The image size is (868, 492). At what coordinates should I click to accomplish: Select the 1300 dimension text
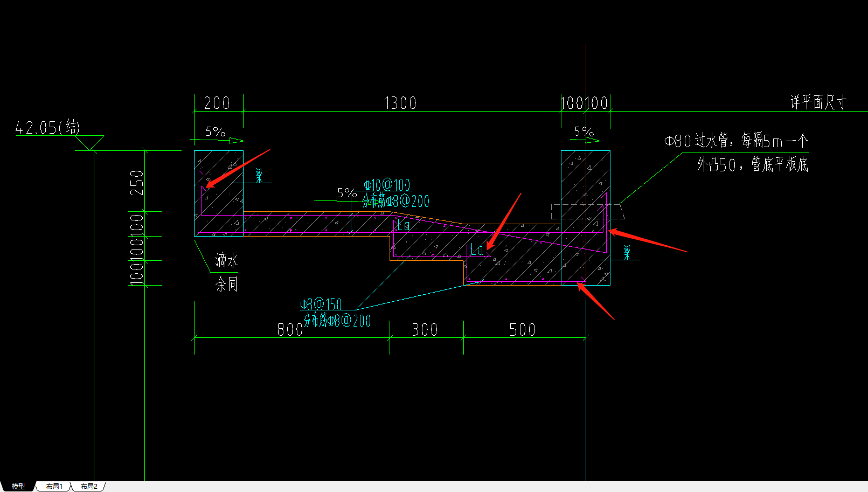[x=400, y=103]
